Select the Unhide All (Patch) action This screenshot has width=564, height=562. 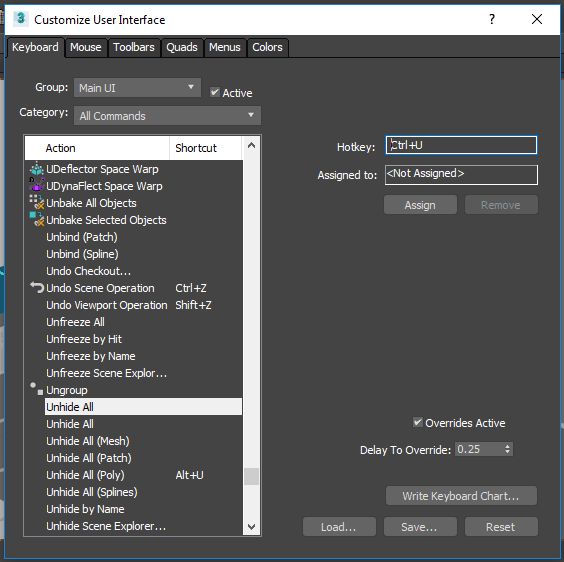(x=88, y=458)
